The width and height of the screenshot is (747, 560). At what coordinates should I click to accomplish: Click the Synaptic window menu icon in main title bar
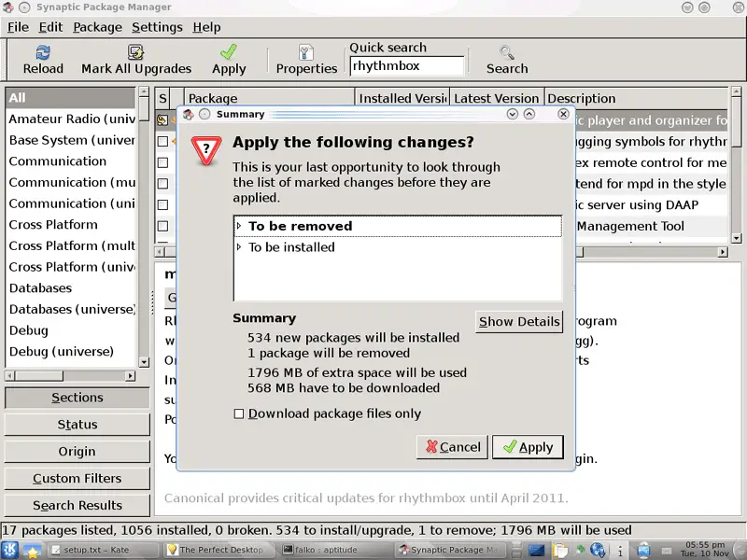point(7,7)
